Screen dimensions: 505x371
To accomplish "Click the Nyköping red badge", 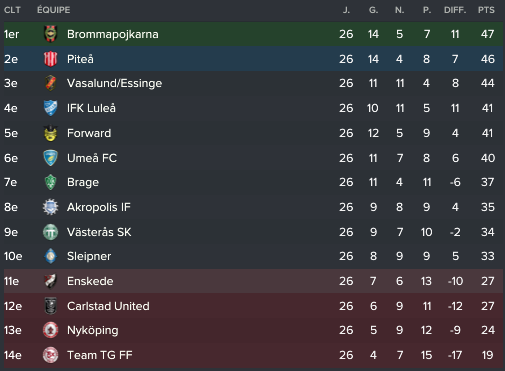I will [x=51, y=330].
